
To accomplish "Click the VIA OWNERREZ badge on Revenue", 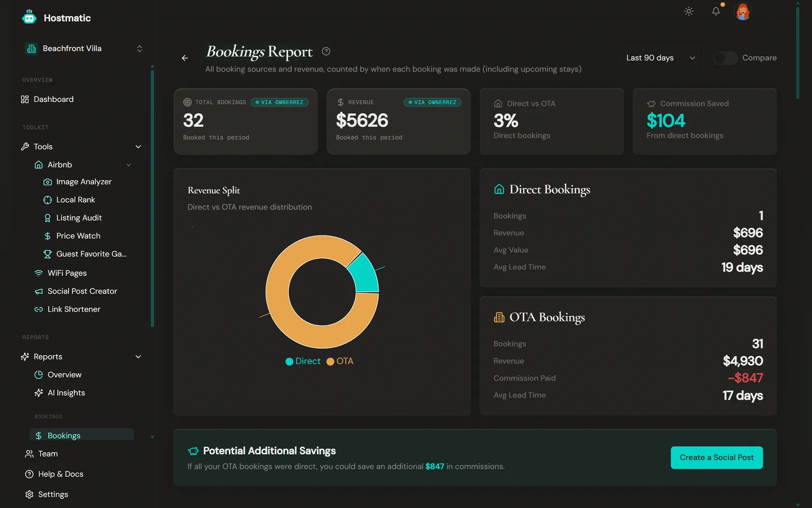I will click(432, 102).
